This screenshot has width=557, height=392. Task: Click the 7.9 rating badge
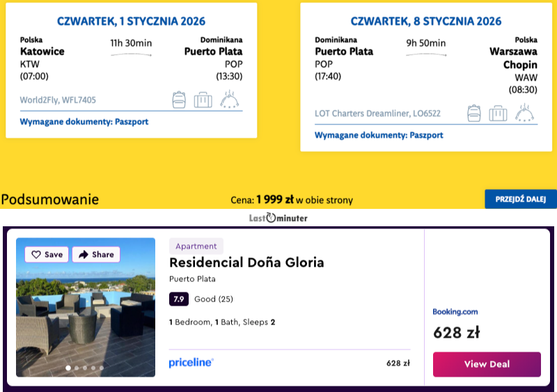tap(178, 299)
